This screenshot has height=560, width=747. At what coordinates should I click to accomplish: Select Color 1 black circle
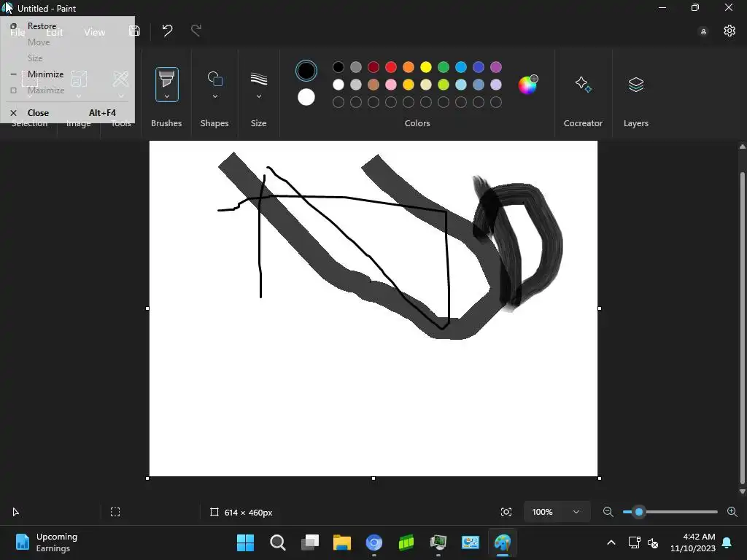click(306, 71)
